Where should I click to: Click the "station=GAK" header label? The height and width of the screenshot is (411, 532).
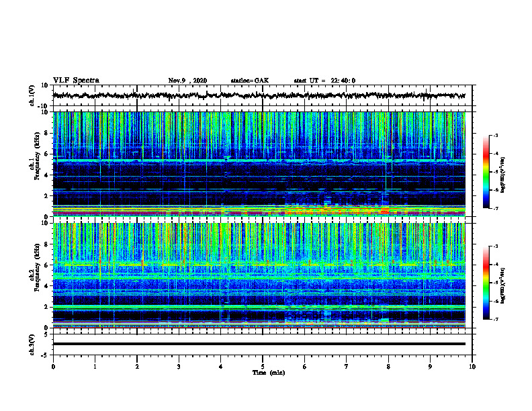point(250,81)
